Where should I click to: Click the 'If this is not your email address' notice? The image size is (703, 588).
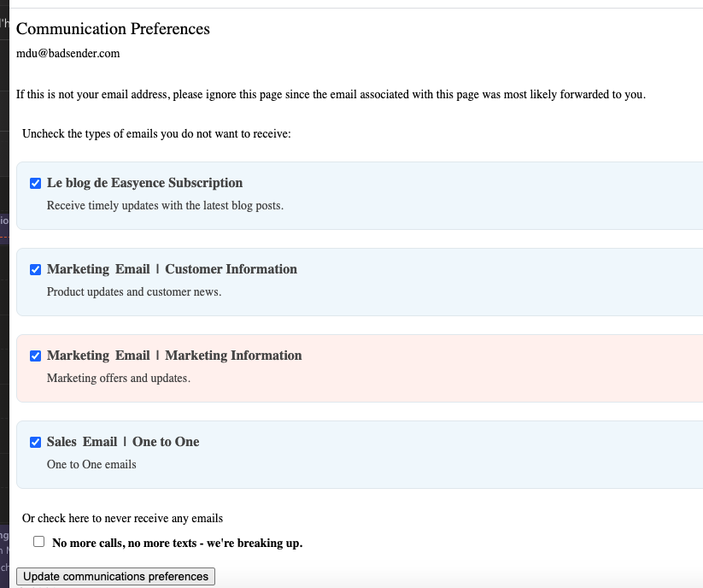click(x=331, y=94)
